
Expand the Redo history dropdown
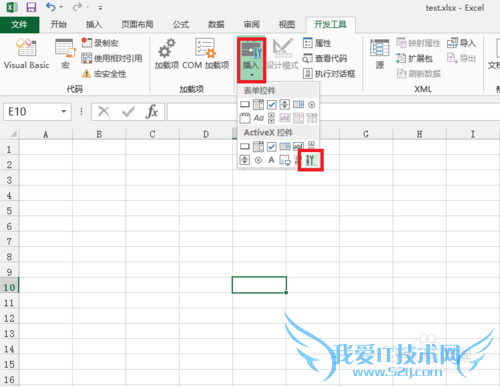(88, 7)
